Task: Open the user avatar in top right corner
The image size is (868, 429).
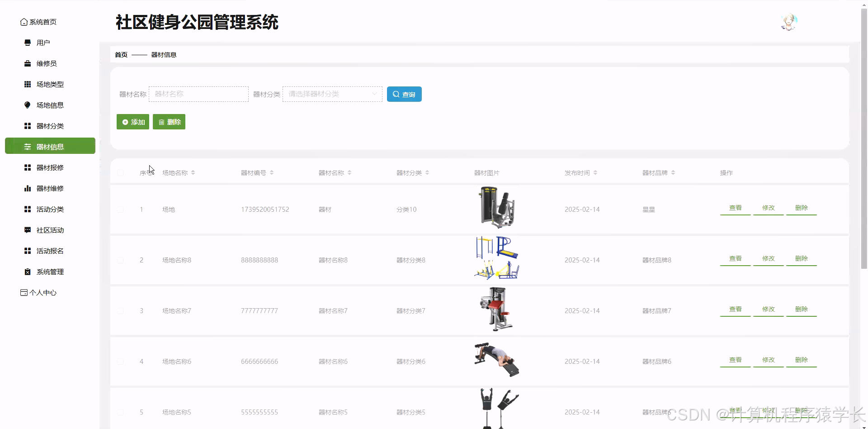Action: coord(788,22)
